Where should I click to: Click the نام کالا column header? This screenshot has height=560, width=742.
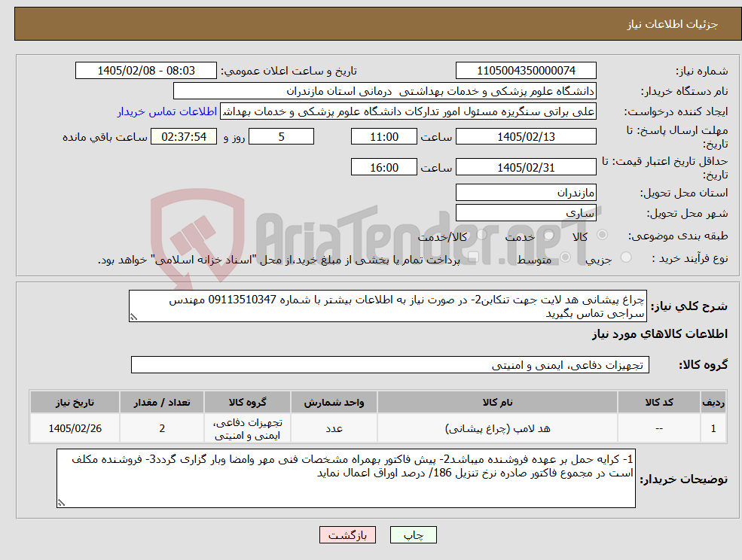[497, 402]
